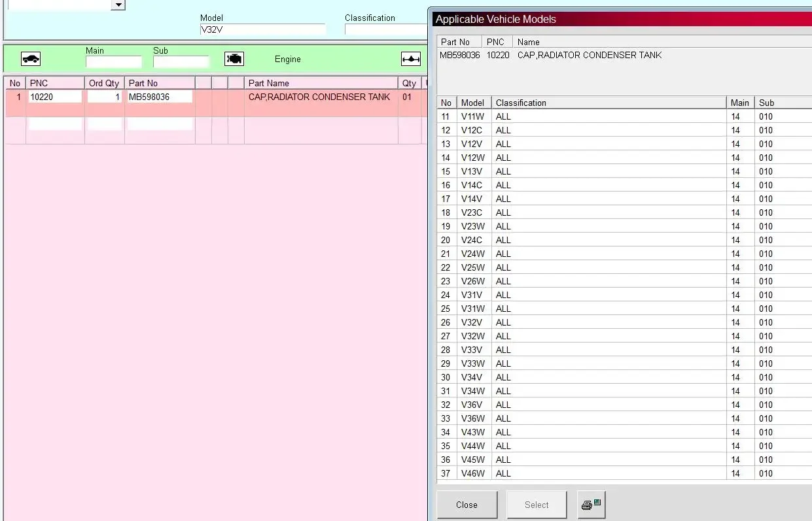Image resolution: width=812 pixels, height=521 pixels.
Task: Click the Part Name column header in parts list
Action: coord(321,83)
